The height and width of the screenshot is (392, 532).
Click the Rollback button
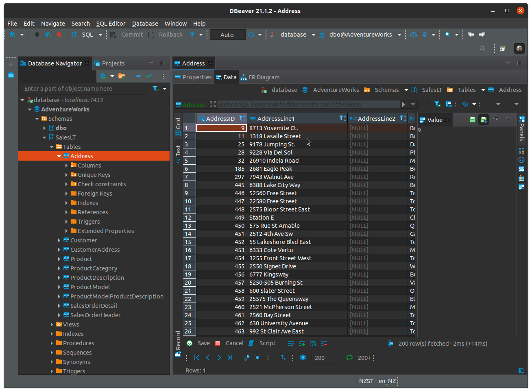click(166, 35)
